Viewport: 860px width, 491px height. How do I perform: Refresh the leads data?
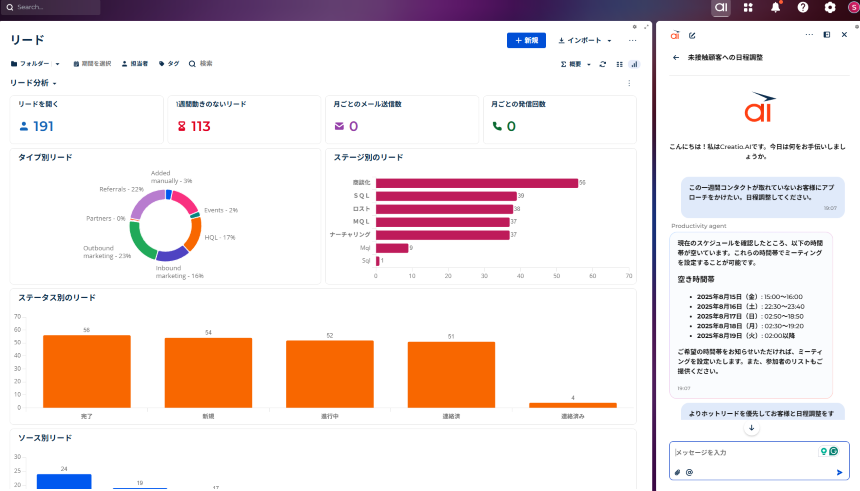tap(602, 63)
